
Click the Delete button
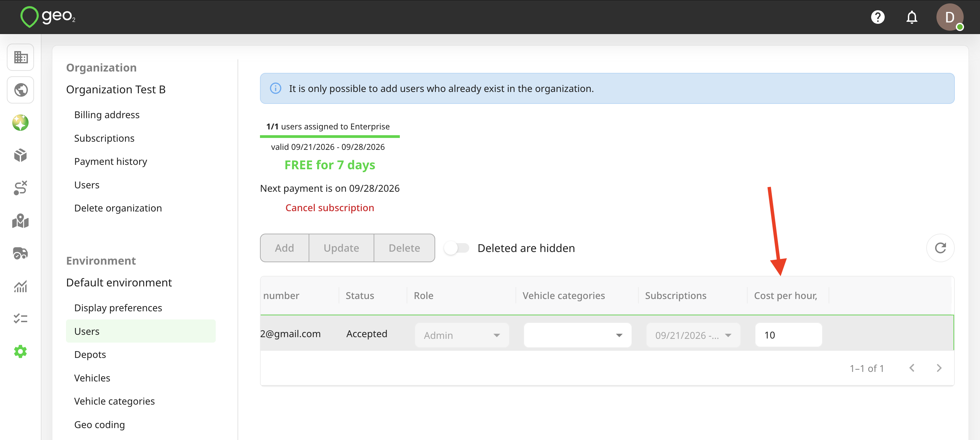(404, 248)
